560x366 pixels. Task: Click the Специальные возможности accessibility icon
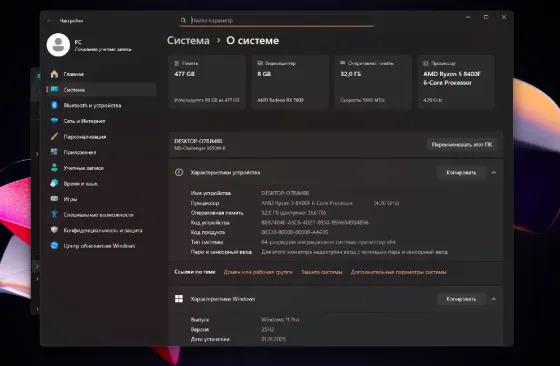coord(54,214)
